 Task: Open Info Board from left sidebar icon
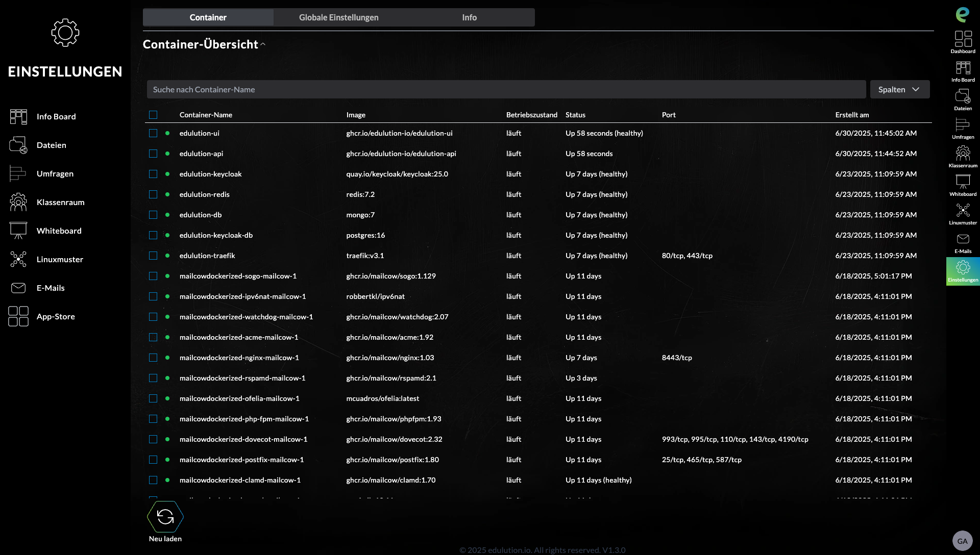point(18,117)
